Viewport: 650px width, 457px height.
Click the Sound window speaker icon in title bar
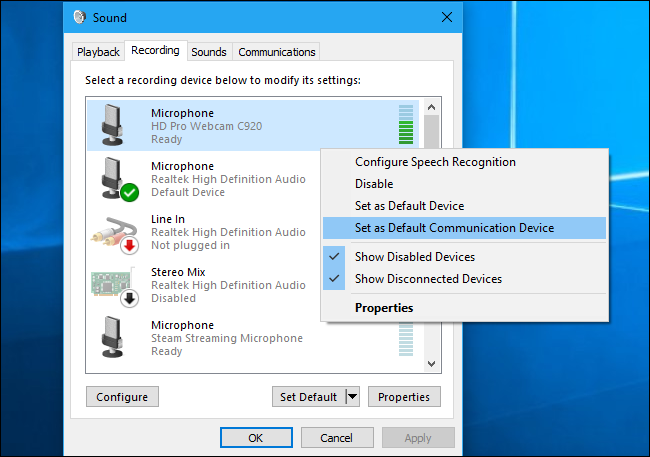(x=81, y=18)
